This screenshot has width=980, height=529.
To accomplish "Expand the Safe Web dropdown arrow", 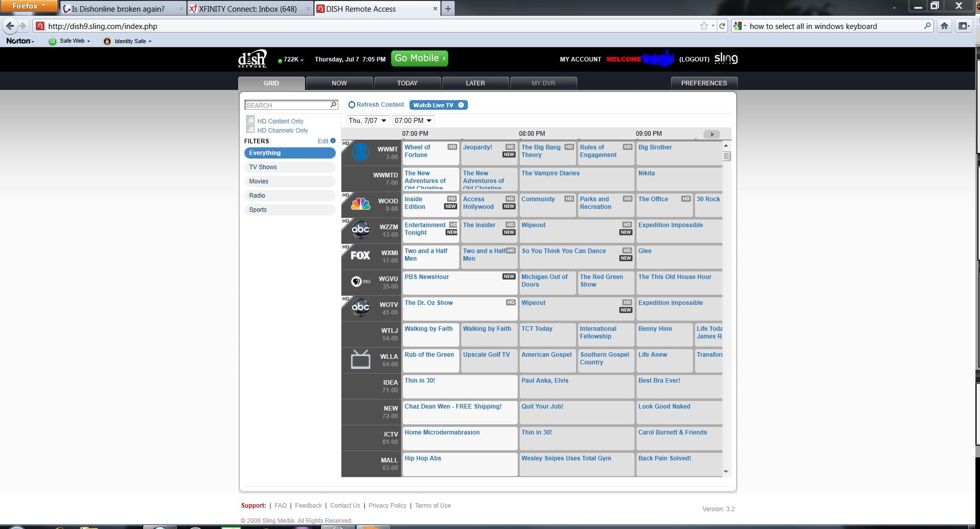I will pos(88,41).
